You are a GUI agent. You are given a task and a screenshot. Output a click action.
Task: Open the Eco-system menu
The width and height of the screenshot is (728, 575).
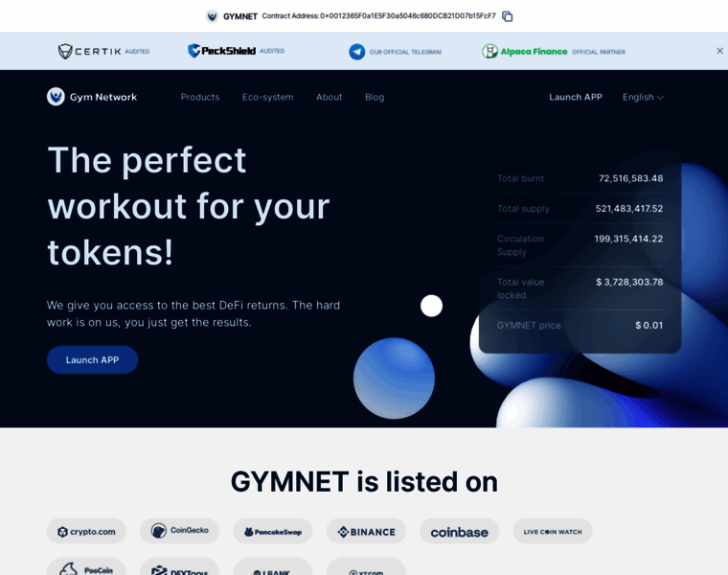pos(268,97)
